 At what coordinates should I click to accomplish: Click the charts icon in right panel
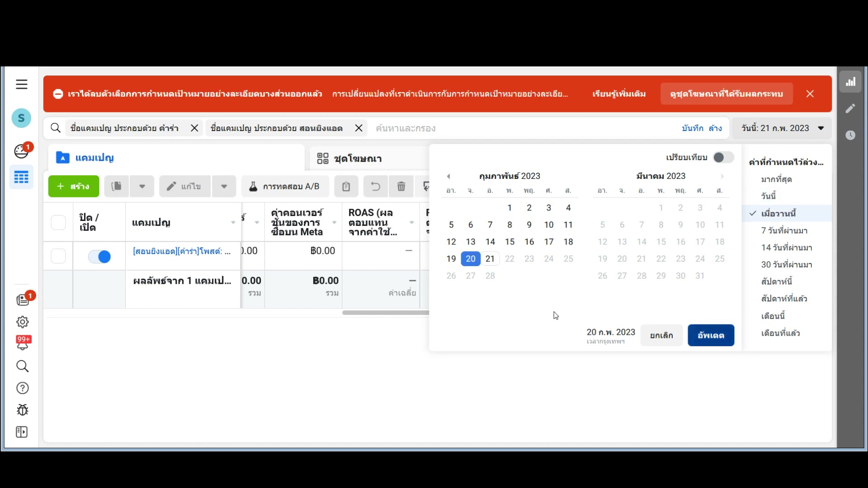(x=850, y=82)
